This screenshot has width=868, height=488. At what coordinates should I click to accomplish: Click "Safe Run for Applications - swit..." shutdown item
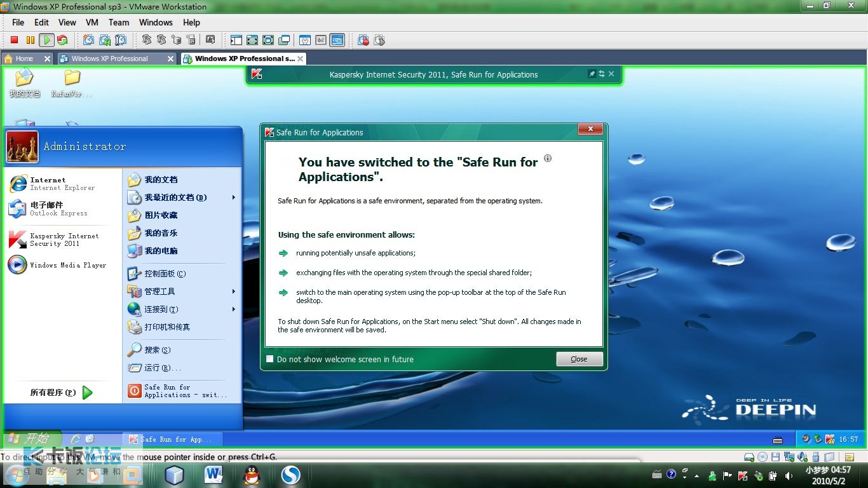pos(177,391)
